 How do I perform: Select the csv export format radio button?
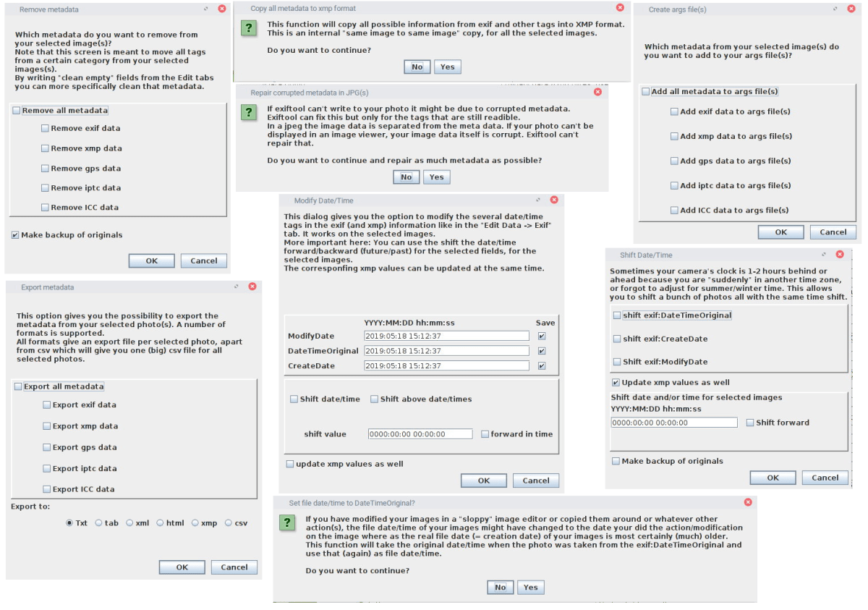tap(229, 523)
